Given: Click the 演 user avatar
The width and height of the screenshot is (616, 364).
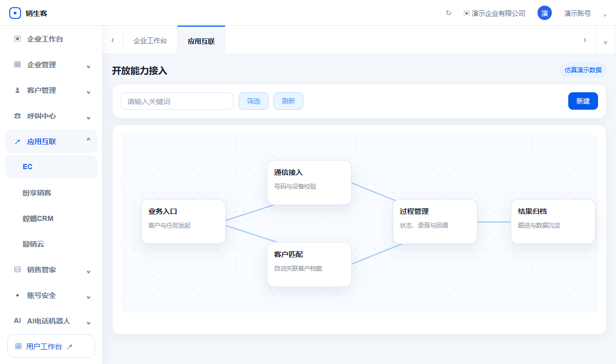Looking at the screenshot, I should point(545,13).
